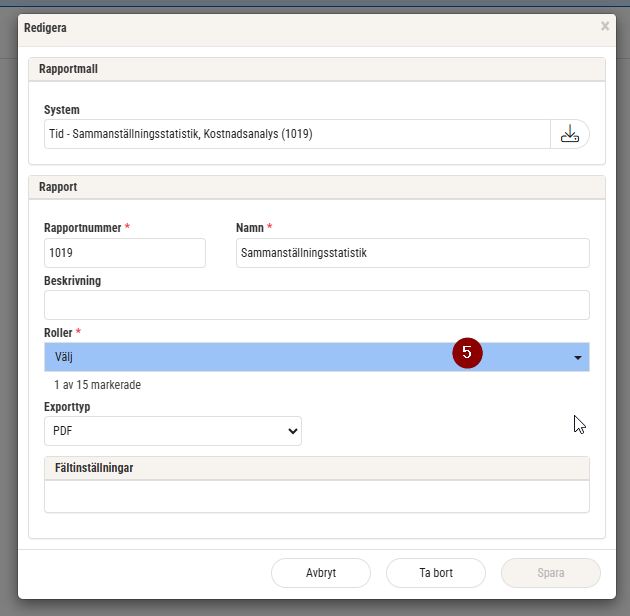Click the download icon beside System field
This screenshot has height=616, width=630.
pyautogui.click(x=569, y=134)
